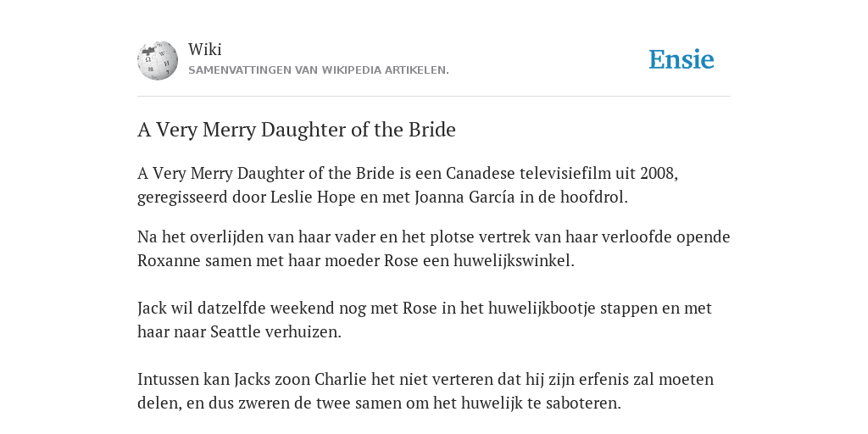Click the article title A Very Merry Daughter of the Bride
This screenshot has width=868, height=434.
[x=296, y=130]
